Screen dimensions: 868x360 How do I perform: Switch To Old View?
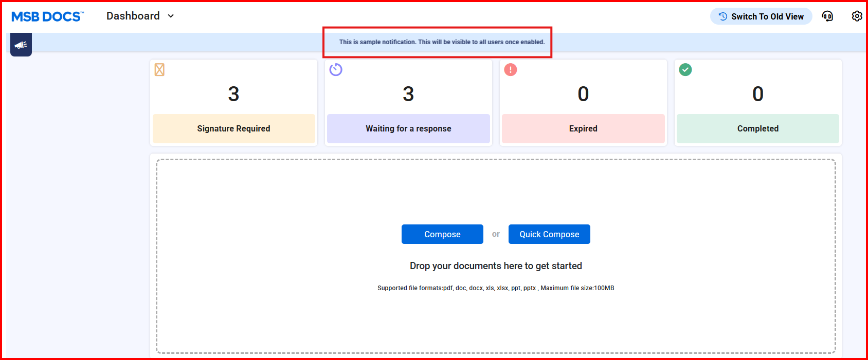click(761, 16)
